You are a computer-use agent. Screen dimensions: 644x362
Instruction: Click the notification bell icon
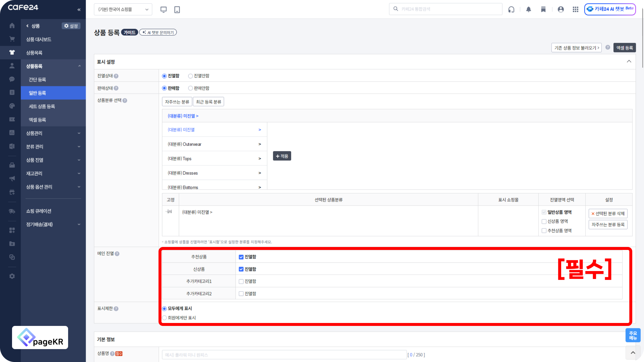[528, 9]
